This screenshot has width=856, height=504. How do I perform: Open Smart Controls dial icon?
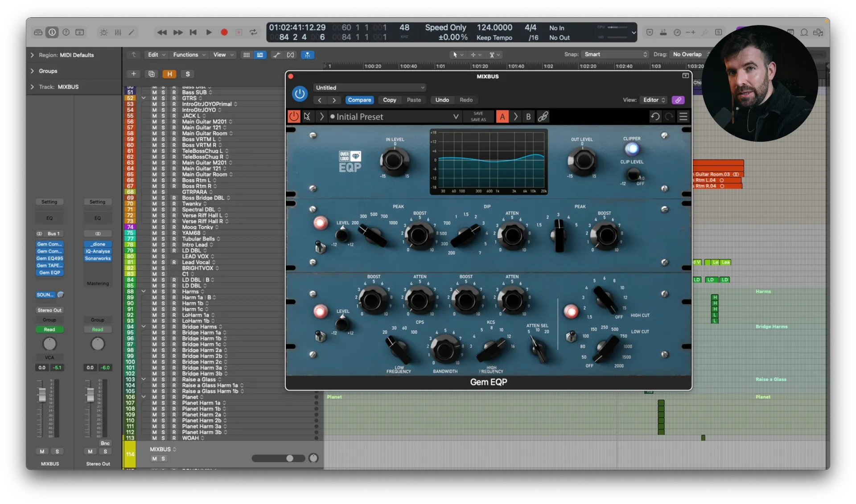point(104,32)
